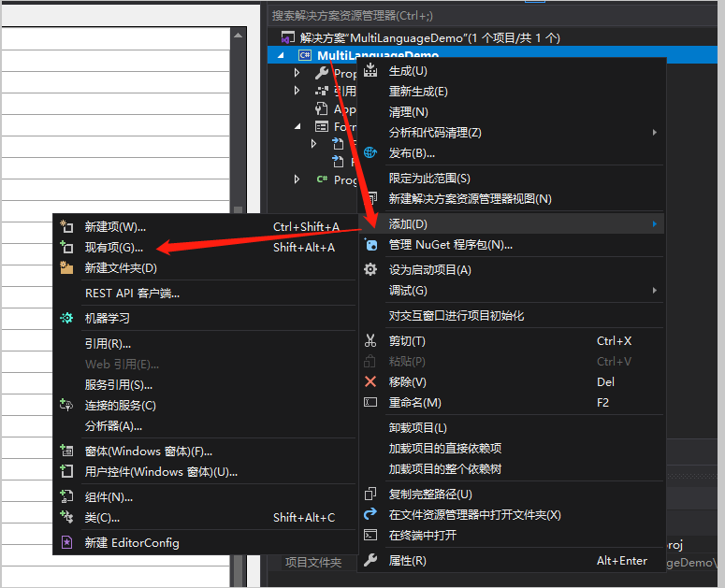725x588 pixels.
Task: Expand the Program C# file node
Action: [297, 179]
